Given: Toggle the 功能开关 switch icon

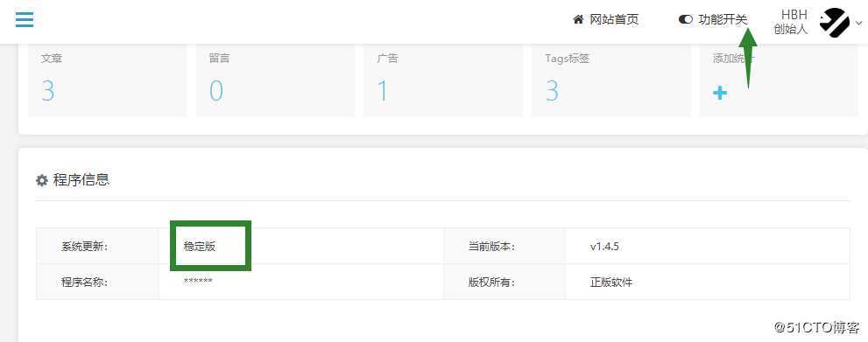Looking at the screenshot, I should tap(685, 20).
